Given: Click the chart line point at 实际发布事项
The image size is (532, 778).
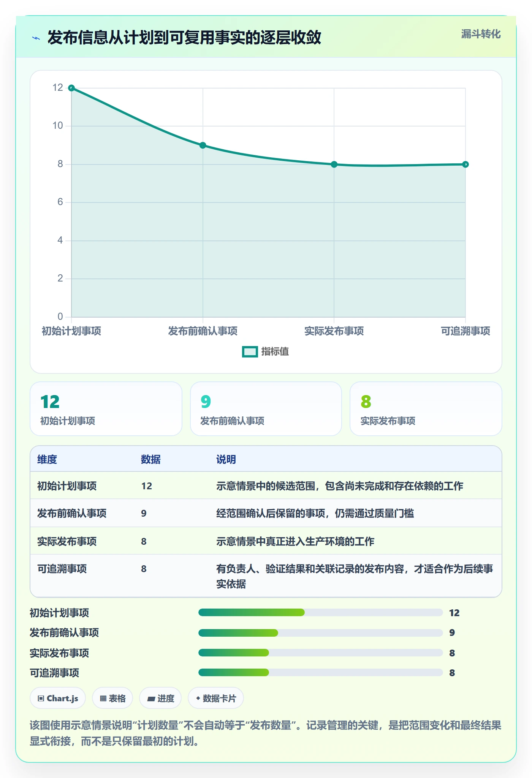Looking at the screenshot, I should 334,164.
